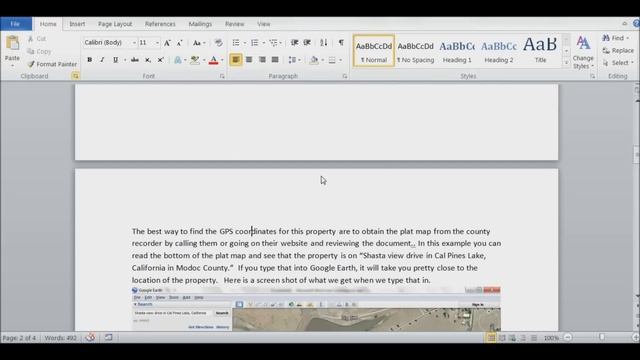Select the Google Earth screenshot image
The width and height of the screenshot is (640, 360).
(316, 309)
